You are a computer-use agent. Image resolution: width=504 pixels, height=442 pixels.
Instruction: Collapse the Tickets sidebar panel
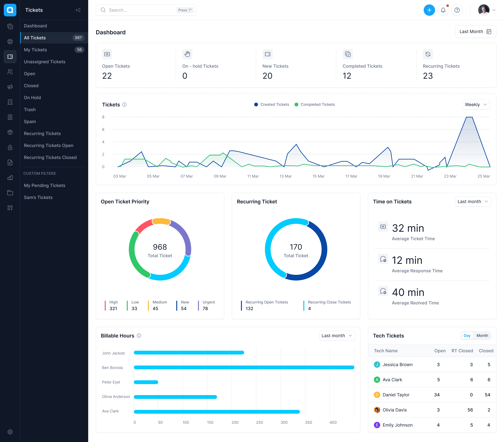(78, 10)
